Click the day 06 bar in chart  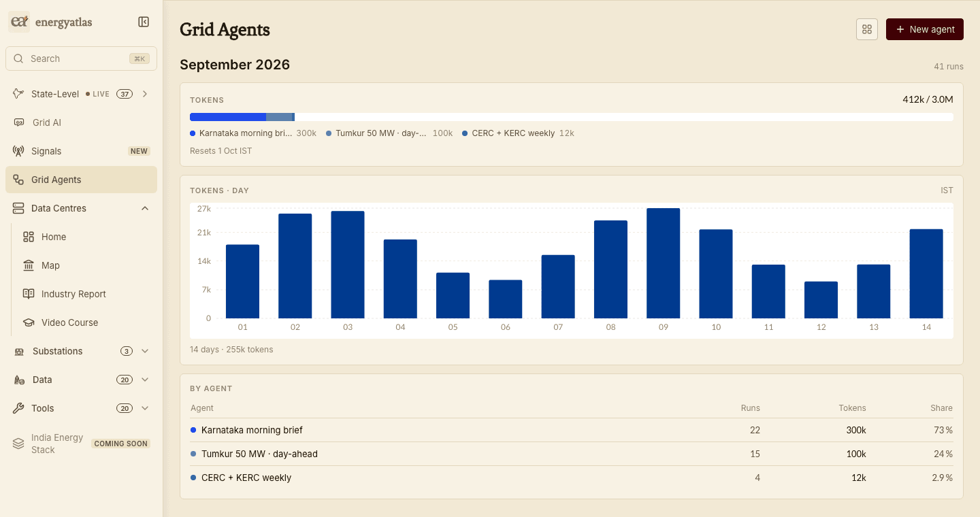click(x=506, y=299)
